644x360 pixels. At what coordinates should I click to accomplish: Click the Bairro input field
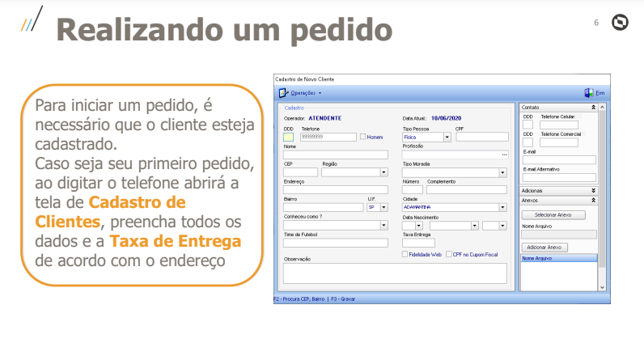tap(324, 207)
